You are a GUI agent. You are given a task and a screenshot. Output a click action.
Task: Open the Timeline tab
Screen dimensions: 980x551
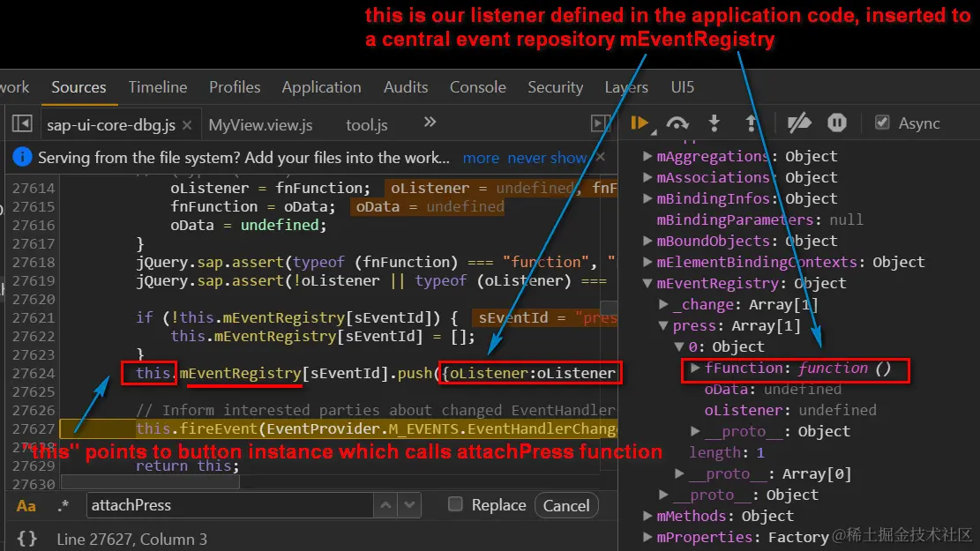(158, 86)
